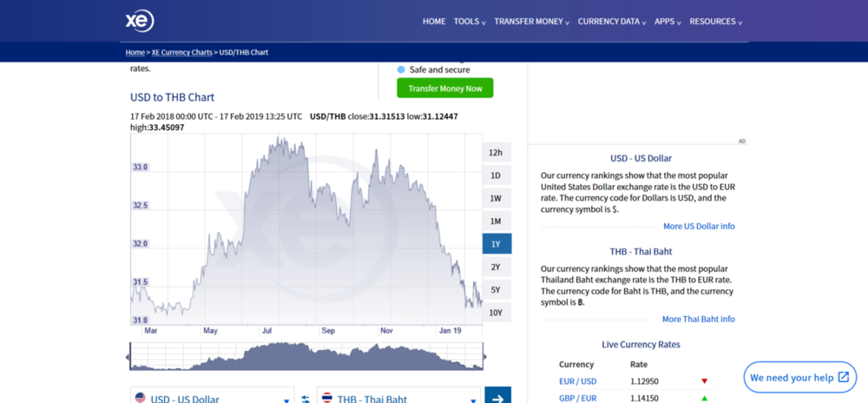Image resolution: width=868 pixels, height=403 pixels.
Task: Click the right handle of chart range slider
Action: 485,356
